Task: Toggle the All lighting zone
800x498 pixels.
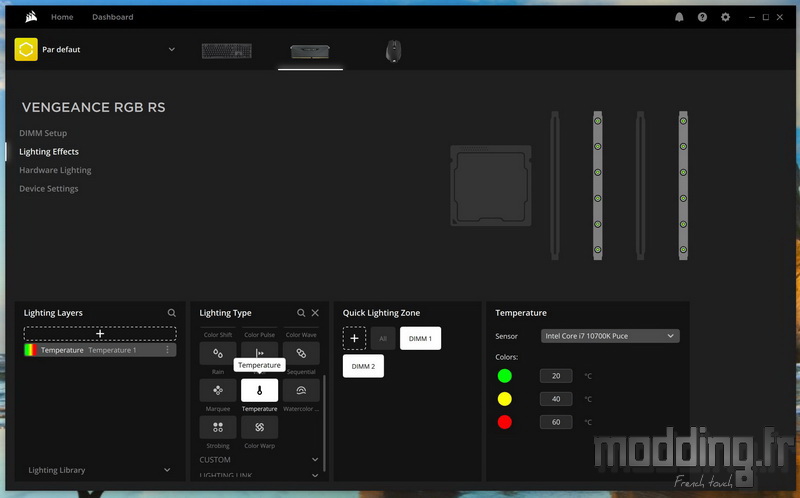Action: (x=383, y=338)
